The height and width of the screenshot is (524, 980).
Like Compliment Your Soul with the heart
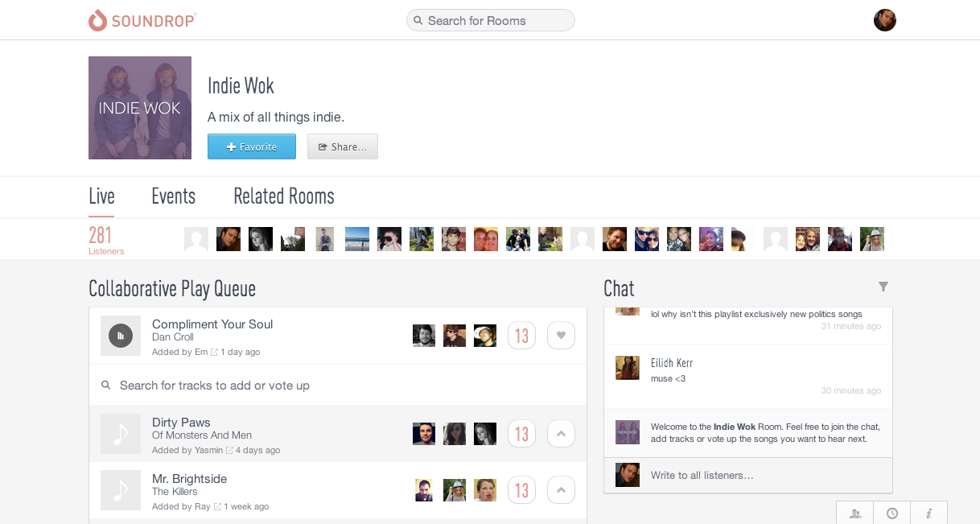(x=561, y=335)
